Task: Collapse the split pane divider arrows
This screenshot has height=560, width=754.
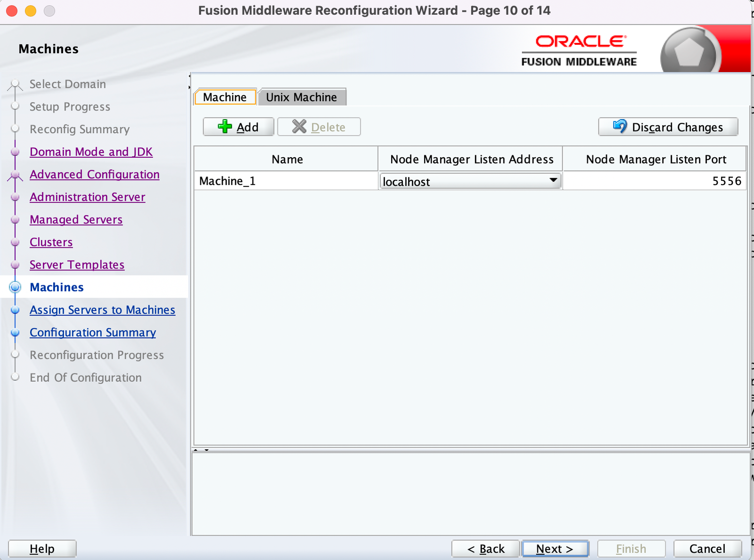Action: pos(201,450)
